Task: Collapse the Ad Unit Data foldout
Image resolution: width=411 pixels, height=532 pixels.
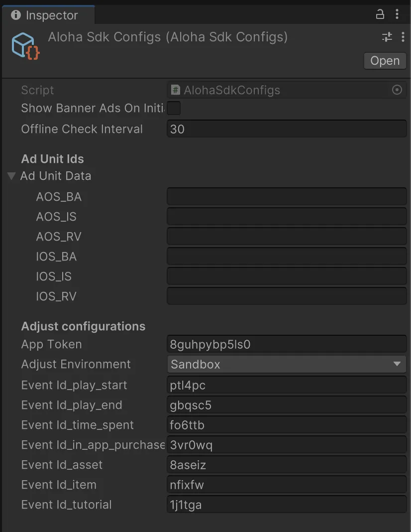Action: pos(11,176)
